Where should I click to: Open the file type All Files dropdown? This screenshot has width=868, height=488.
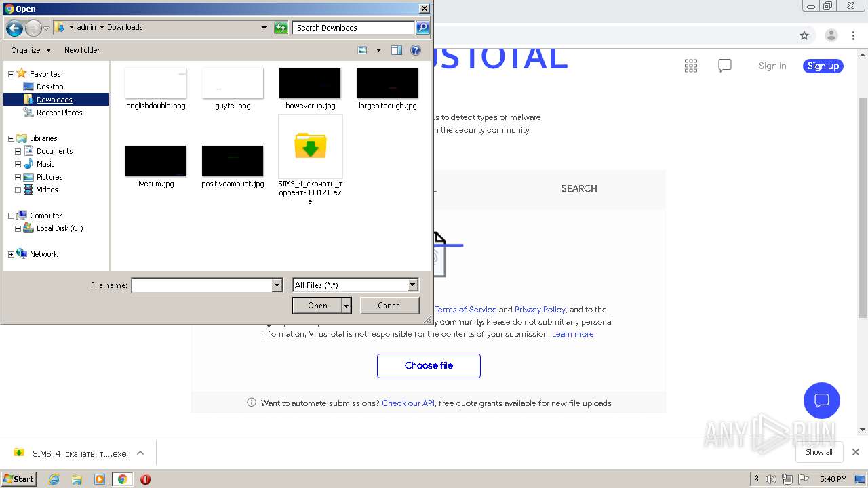[x=412, y=285]
